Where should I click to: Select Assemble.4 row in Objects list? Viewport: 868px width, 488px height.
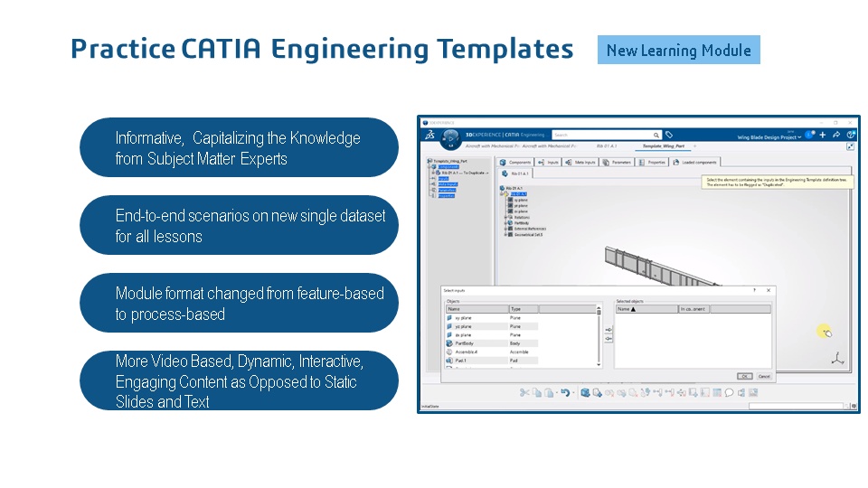492,352
